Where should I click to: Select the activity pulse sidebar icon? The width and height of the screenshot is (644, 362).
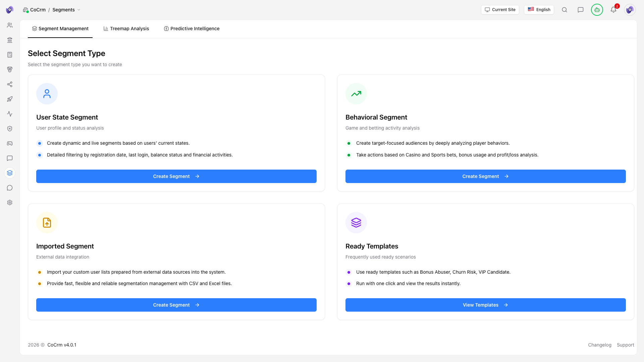[x=10, y=114]
